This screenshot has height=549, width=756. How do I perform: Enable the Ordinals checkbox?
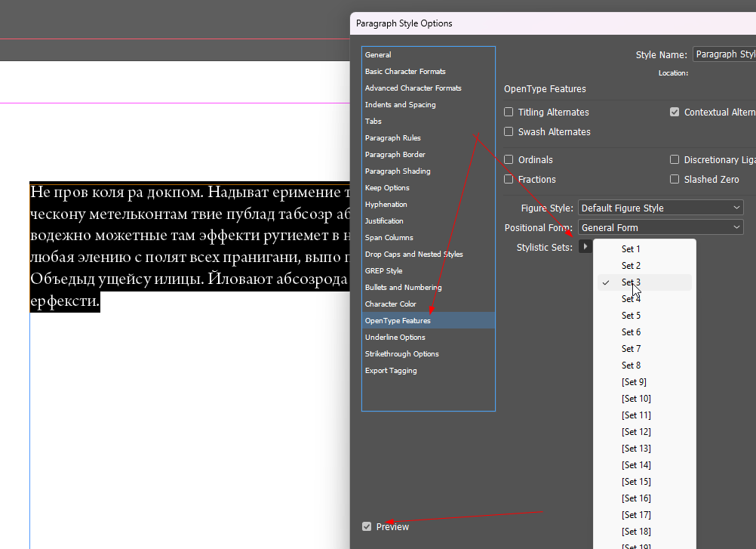point(509,160)
